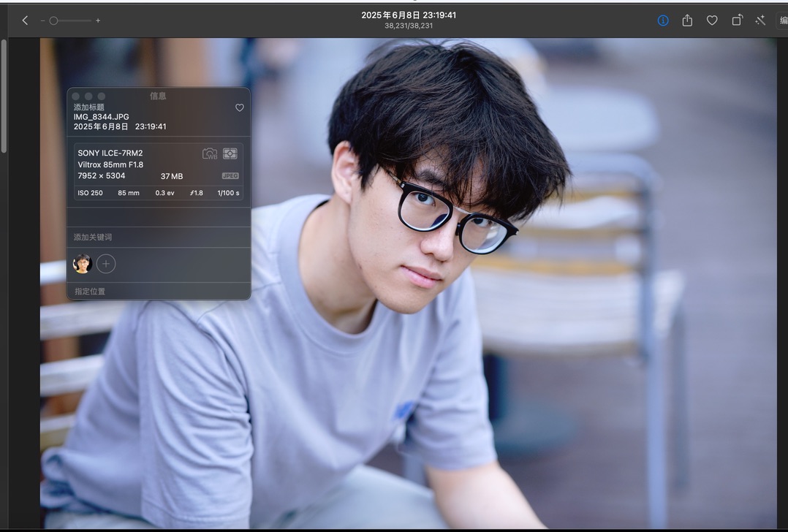
Task: Toggle the blue info button
Action: (x=663, y=20)
